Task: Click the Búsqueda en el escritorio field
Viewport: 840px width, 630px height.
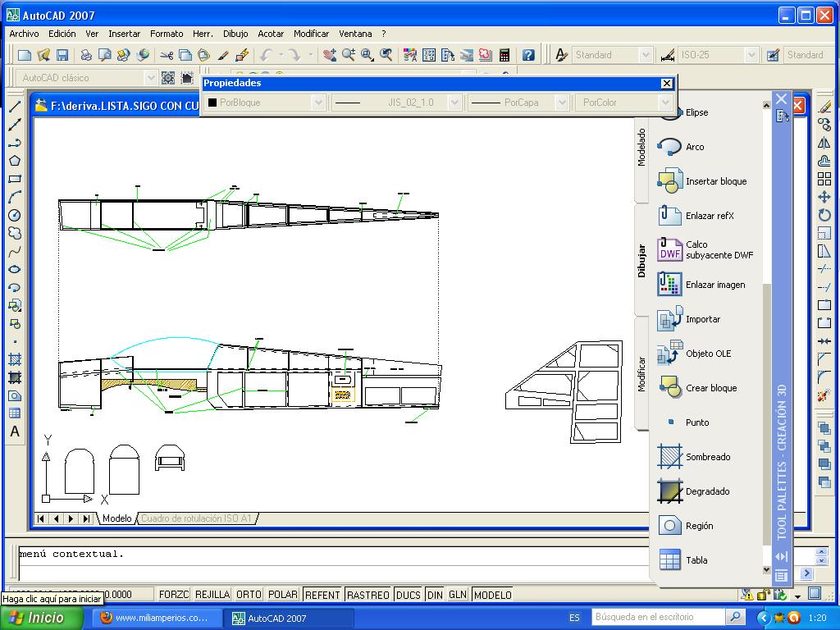Action: coord(659,617)
